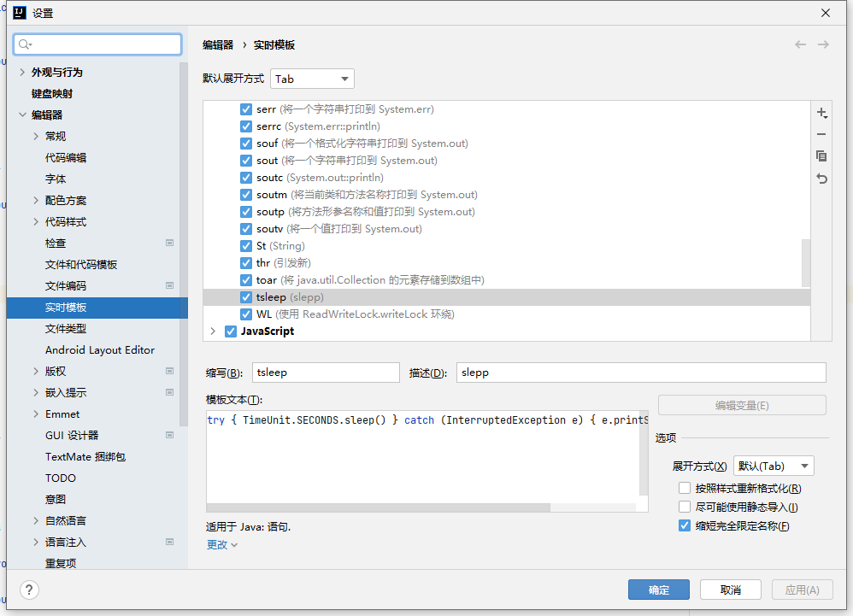This screenshot has width=853, height=616.
Task: Click the project-level marker icon beside GUI 设计器
Action: pyautogui.click(x=170, y=435)
